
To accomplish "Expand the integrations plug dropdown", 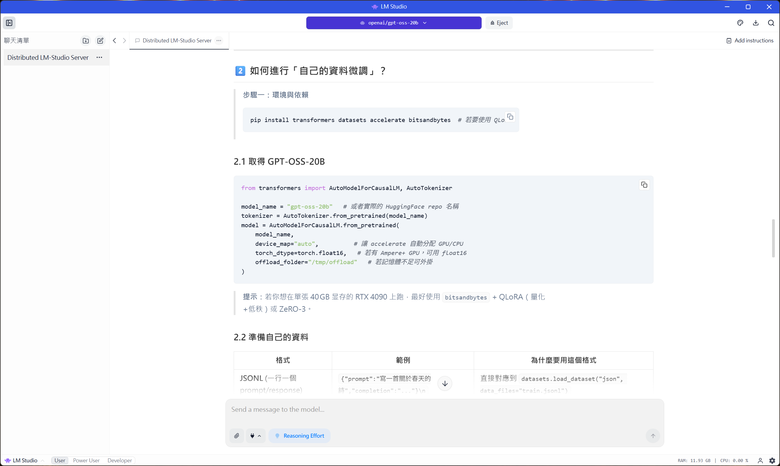I will [x=256, y=436].
